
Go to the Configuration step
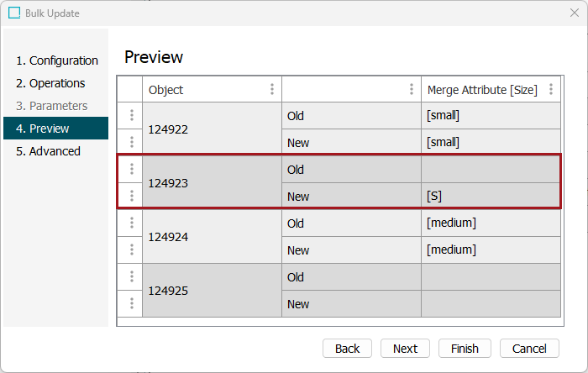coord(57,60)
